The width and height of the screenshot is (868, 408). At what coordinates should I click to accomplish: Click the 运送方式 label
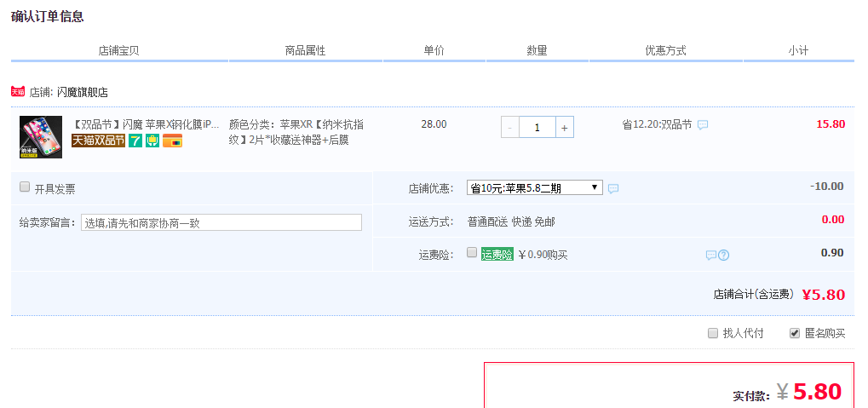[x=431, y=222]
